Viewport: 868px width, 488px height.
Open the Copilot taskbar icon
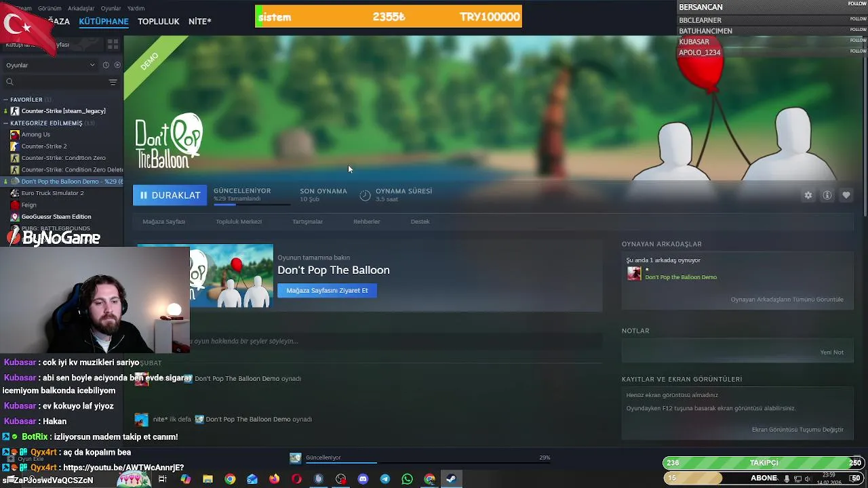(x=186, y=479)
